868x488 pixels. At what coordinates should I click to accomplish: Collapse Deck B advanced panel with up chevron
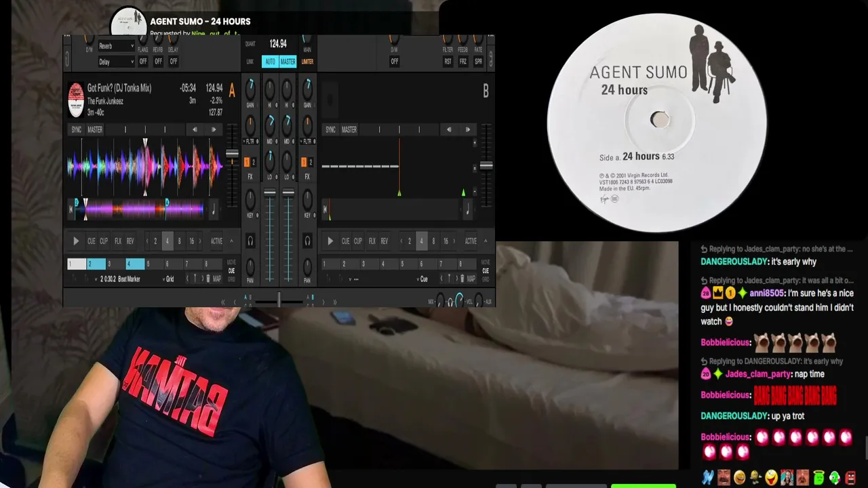point(486,241)
